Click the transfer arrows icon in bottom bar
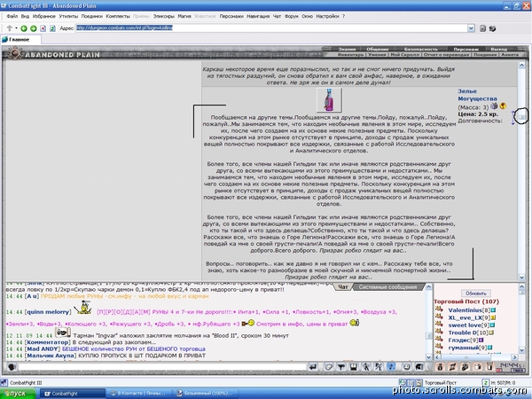The width and height of the screenshot is (532, 399). (x=452, y=367)
